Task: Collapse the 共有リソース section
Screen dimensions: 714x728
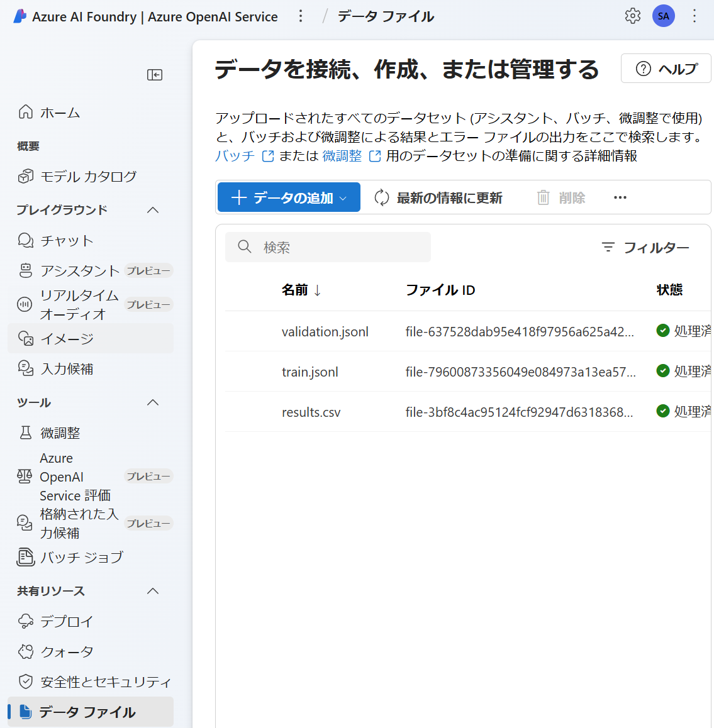Action: click(x=152, y=591)
